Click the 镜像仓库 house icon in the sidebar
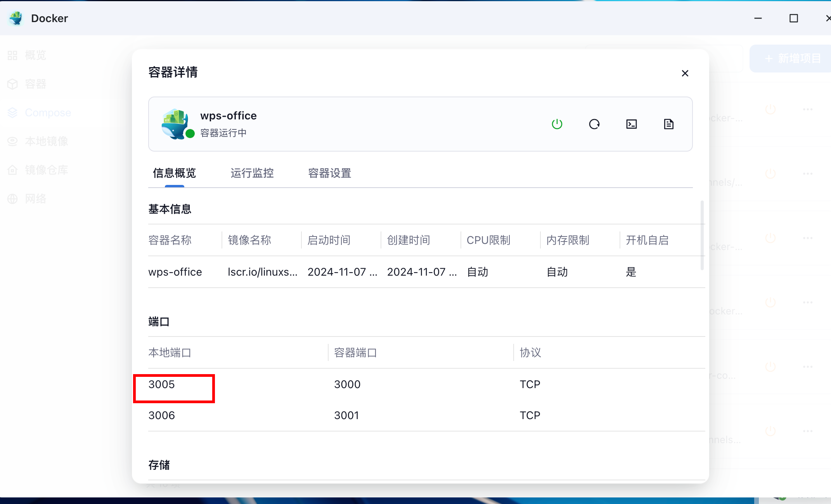The height and width of the screenshot is (504, 831). click(x=12, y=170)
